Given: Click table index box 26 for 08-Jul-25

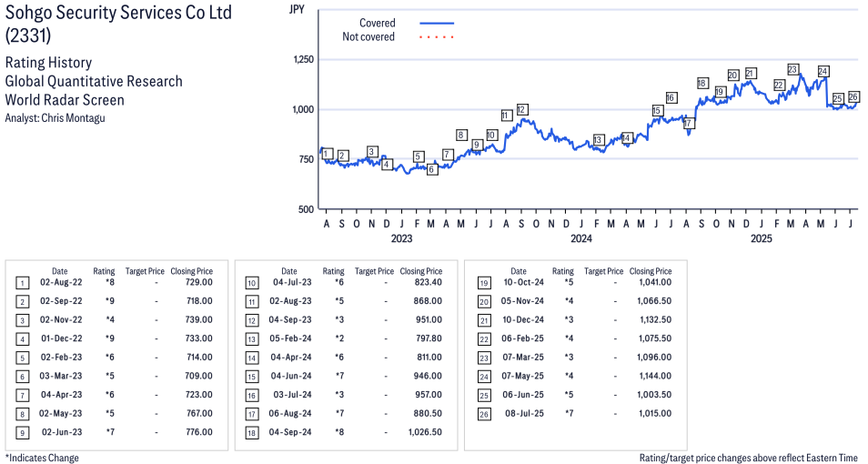Looking at the screenshot, I should pos(484,414).
